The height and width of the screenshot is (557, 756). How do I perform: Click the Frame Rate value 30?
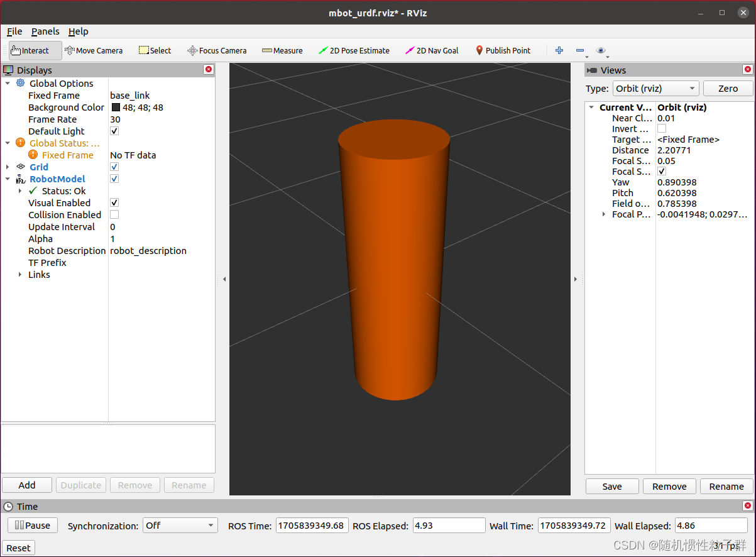[x=115, y=119]
